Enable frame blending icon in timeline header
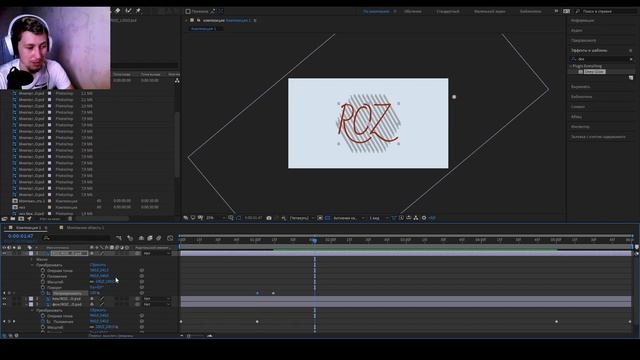Image resolution: width=640 pixels, height=360 pixels. [150, 238]
